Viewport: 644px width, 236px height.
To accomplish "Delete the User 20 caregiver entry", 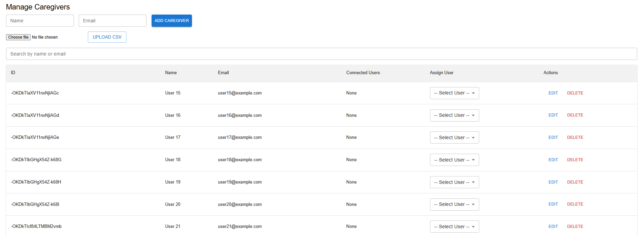I will pyautogui.click(x=575, y=204).
